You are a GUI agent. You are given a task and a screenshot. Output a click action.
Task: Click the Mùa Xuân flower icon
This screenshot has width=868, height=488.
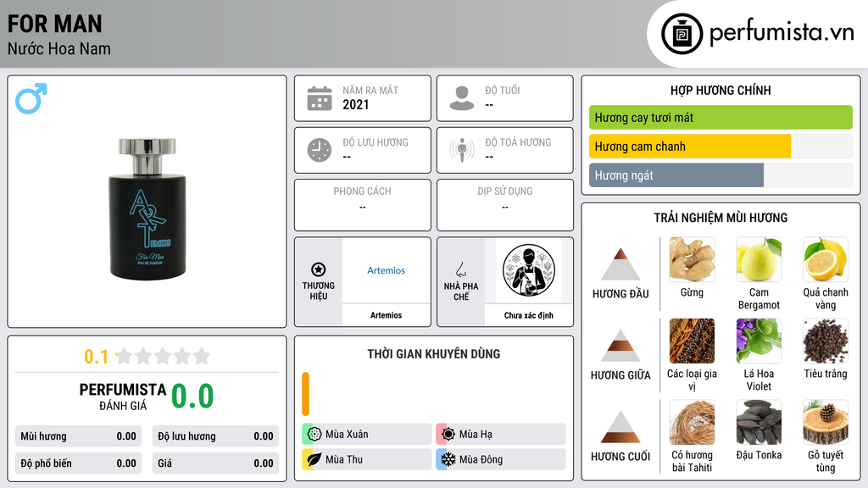coord(314,434)
